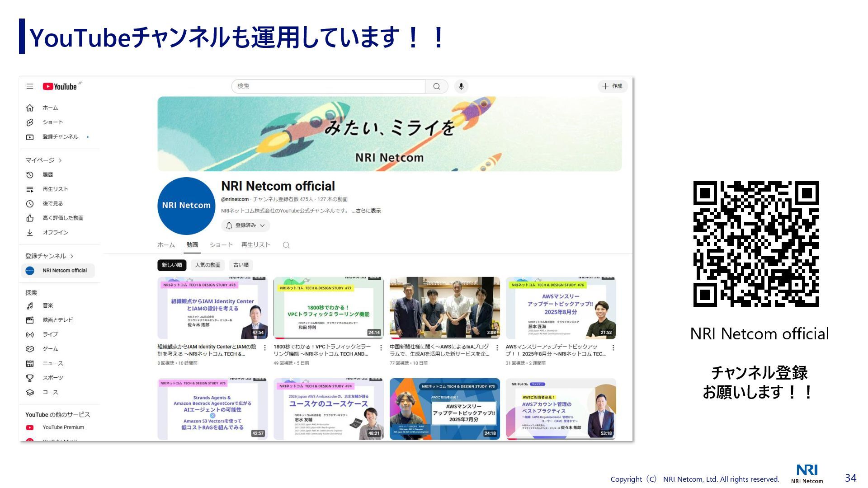Open Watch later (後で見る) icon
The width and height of the screenshot is (868, 488).
tap(30, 204)
